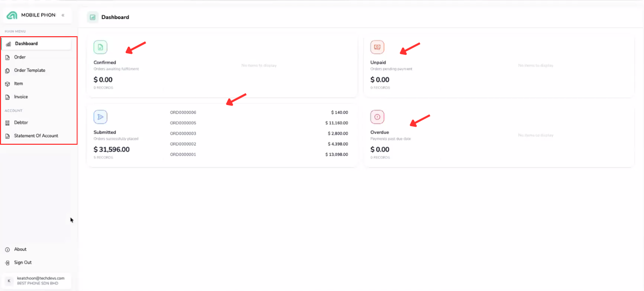The image size is (644, 291).
Task: Click the Invoice page icon in sidebar
Action: 8,97
